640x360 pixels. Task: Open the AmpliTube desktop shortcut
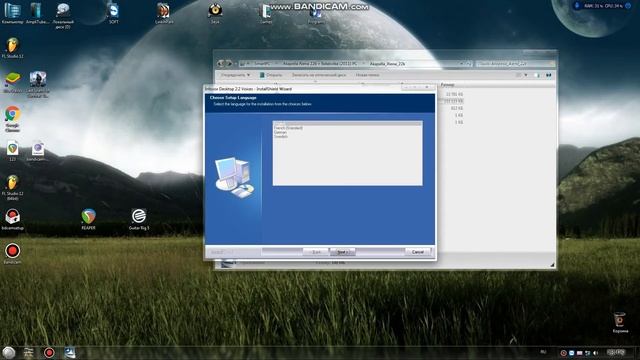tap(37, 13)
